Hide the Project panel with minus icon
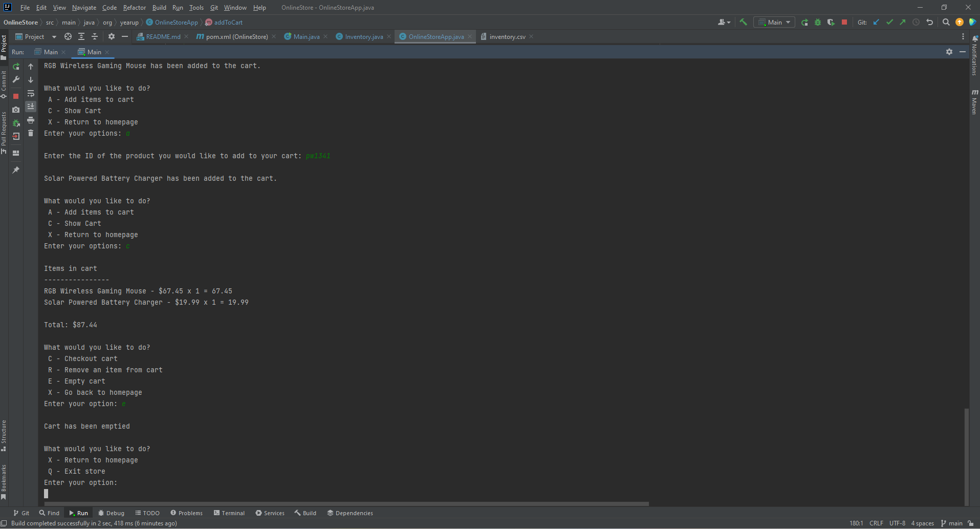This screenshot has width=980, height=529. coord(125,37)
